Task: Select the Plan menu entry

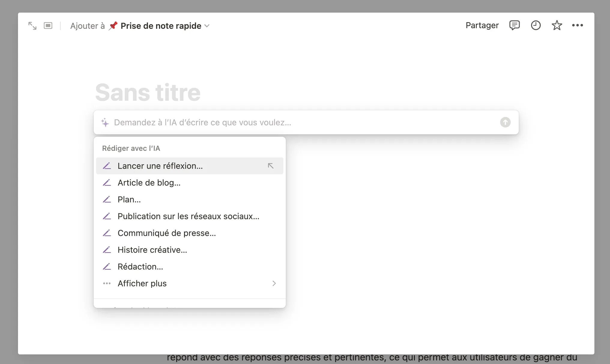Action: tap(129, 199)
